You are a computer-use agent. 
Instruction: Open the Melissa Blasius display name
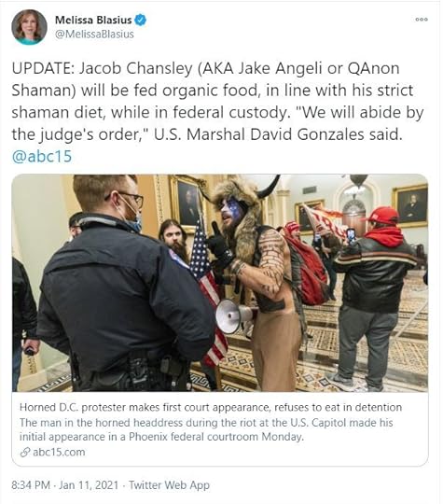click(x=93, y=20)
